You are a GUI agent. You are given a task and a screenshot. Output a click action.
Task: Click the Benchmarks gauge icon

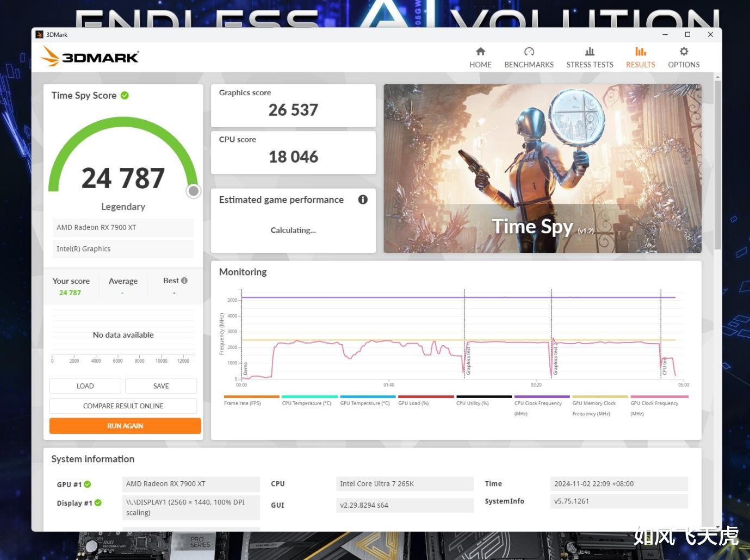click(529, 52)
